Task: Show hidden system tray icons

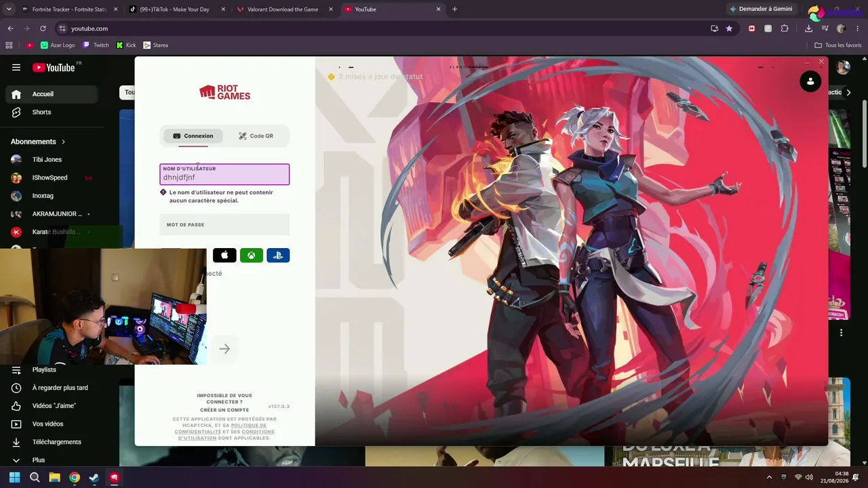Action: tap(769, 477)
